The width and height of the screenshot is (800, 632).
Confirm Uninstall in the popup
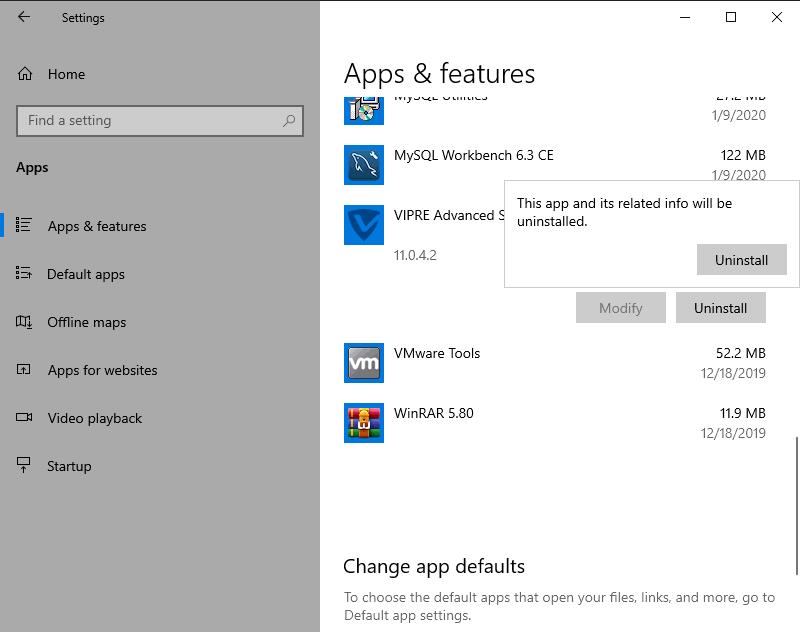pos(741,260)
